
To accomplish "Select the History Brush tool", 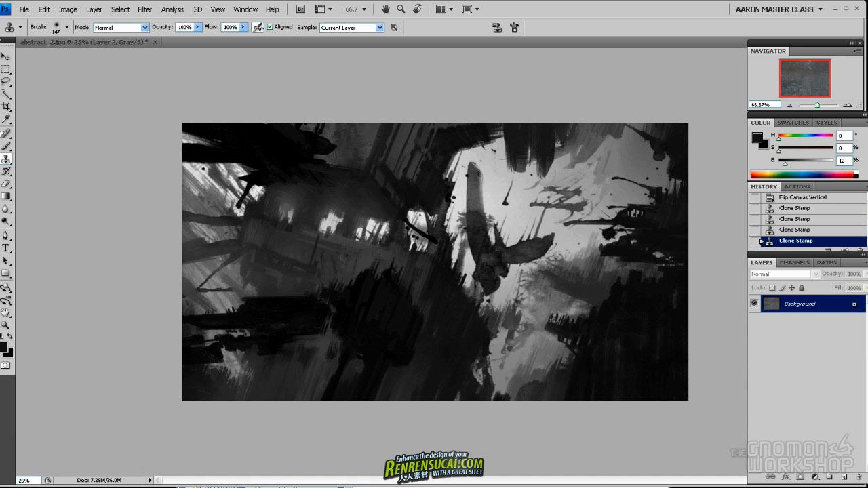I will 6,171.
